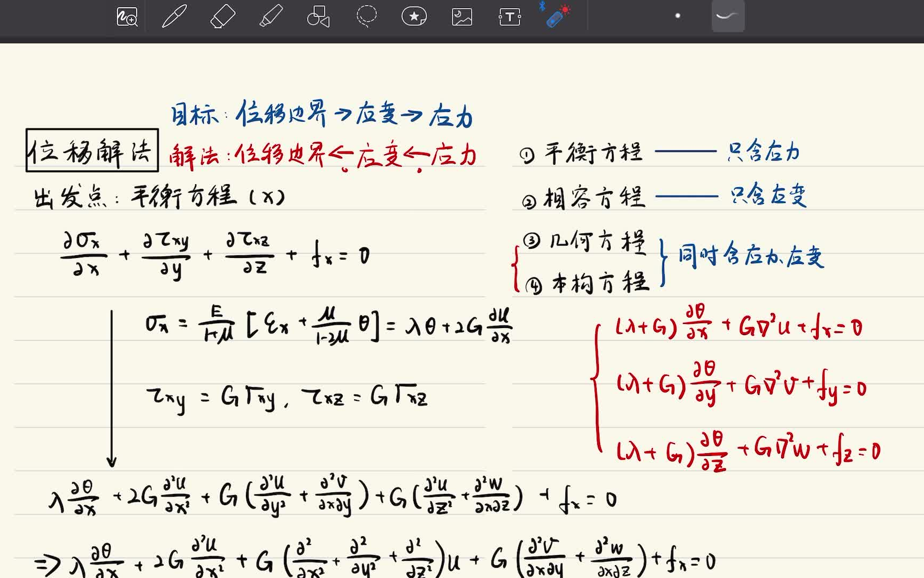Select the Shapes tool
Image resolution: width=924 pixels, height=578 pixels.
tap(318, 16)
